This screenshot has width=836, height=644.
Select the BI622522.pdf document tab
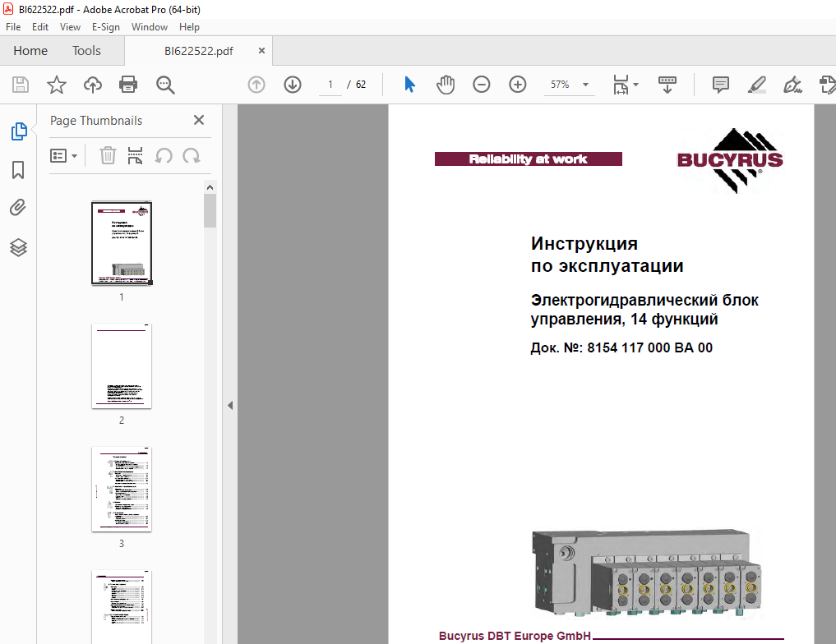[198, 51]
